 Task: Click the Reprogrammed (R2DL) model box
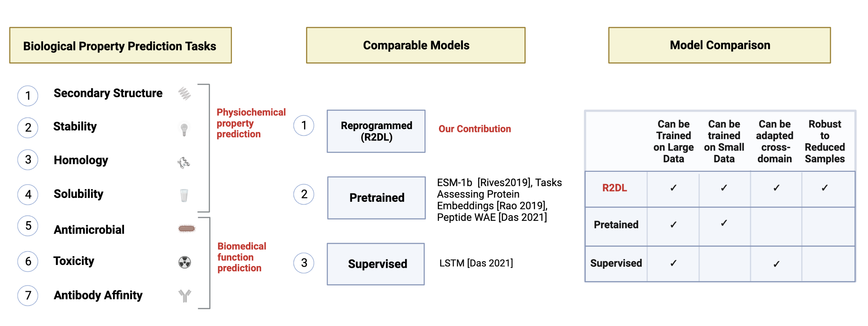[376, 131]
